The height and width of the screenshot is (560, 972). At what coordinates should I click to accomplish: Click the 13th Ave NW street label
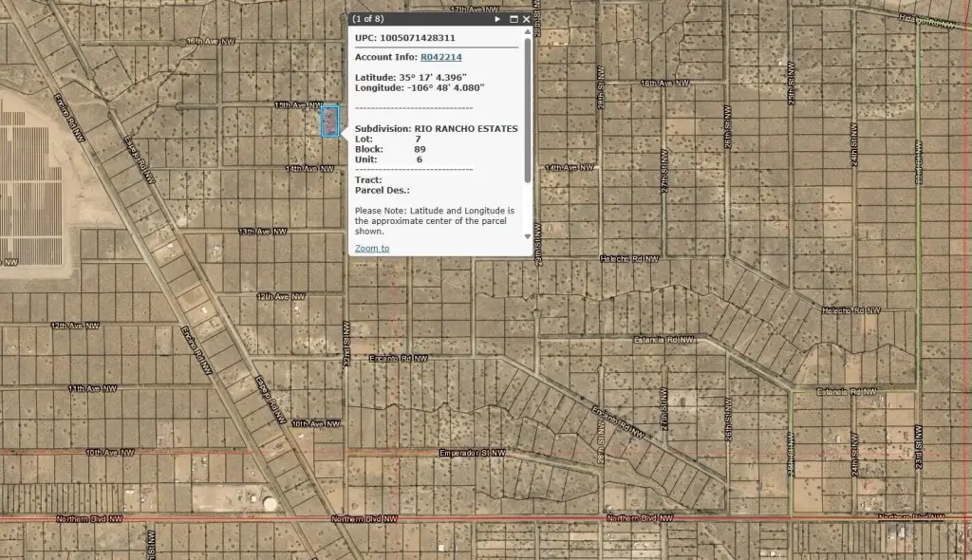tap(260, 231)
